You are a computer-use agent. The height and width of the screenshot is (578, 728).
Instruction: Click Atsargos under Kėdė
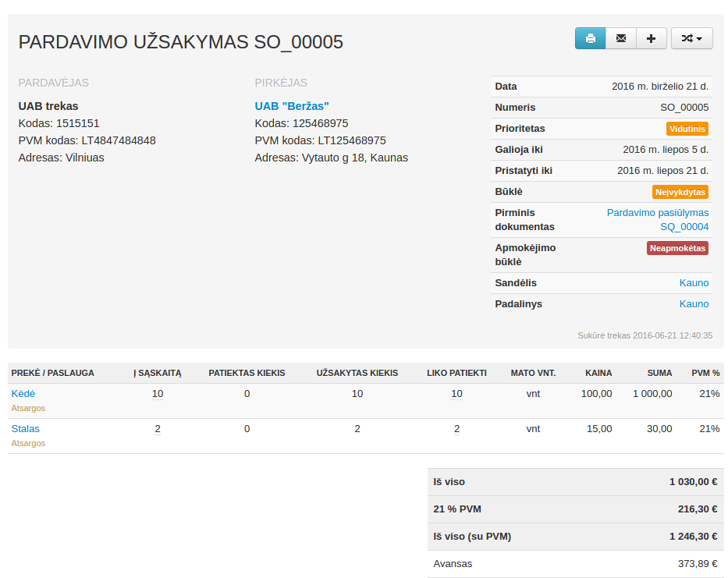click(28, 408)
